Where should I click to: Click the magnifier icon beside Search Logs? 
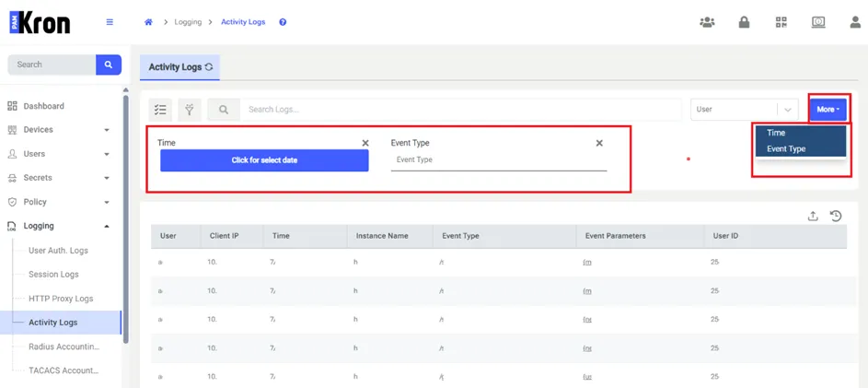point(224,110)
